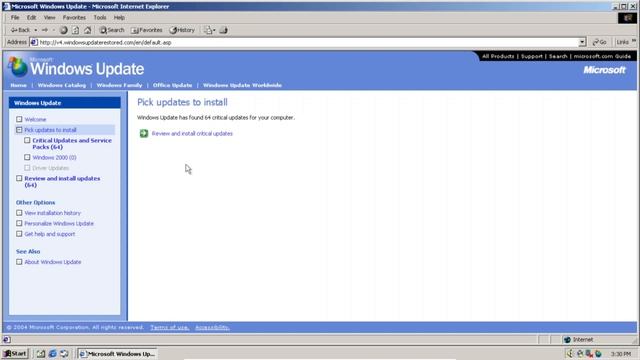Open the Back button history dropdown arrow
The image size is (640, 360).
click(36, 30)
